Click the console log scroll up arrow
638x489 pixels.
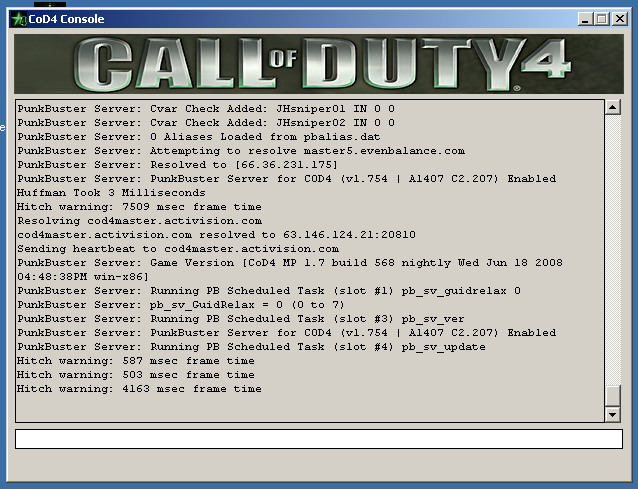[x=612, y=107]
